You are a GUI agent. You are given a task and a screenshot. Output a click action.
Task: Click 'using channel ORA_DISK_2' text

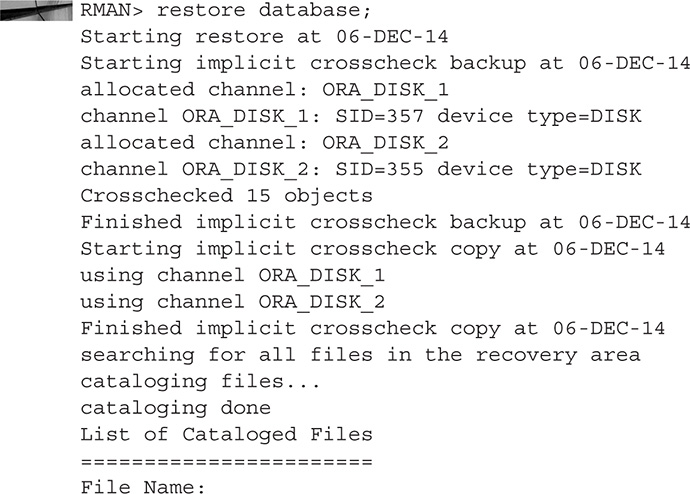232,302
